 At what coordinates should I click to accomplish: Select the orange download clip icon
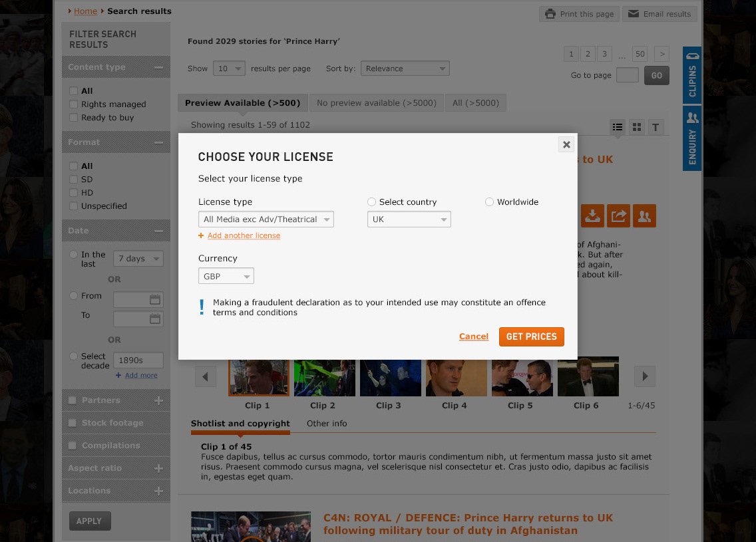pos(592,215)
